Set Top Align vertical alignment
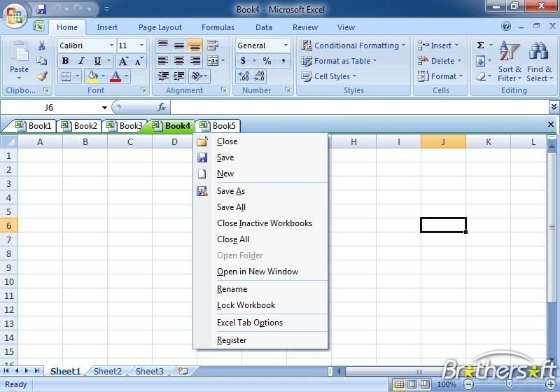 163,45
